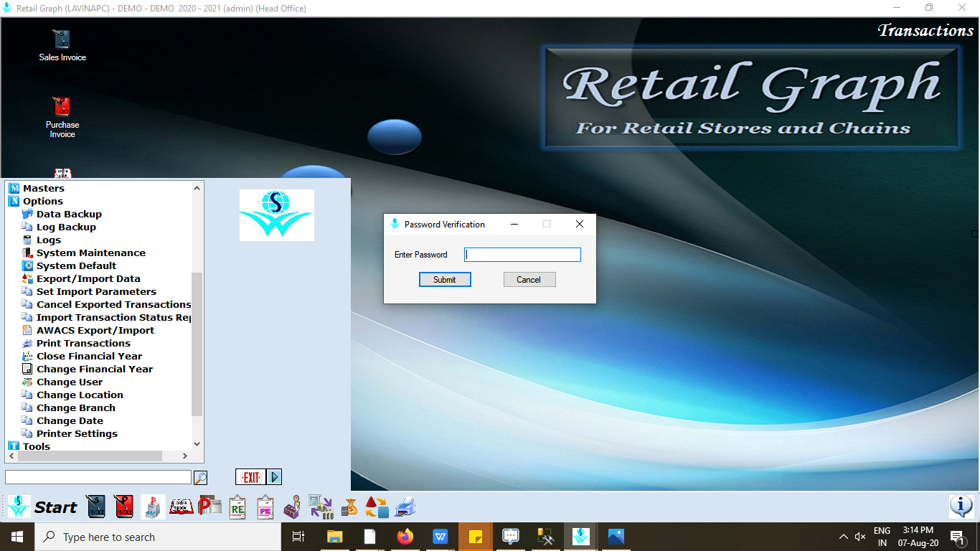Select Change Date menu entry
Viewport: 980px width, 551px height.
pyautogui.click(x=70, y=421)
